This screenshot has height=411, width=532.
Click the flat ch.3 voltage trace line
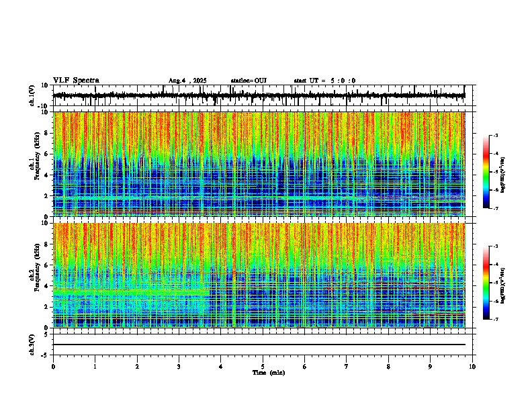(x=259, y=345)
